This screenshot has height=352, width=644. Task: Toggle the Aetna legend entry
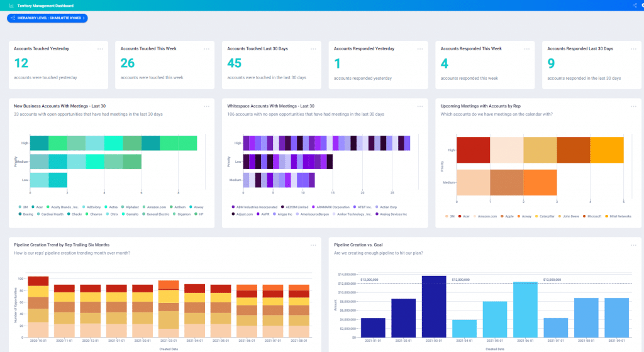pos(111,207)
